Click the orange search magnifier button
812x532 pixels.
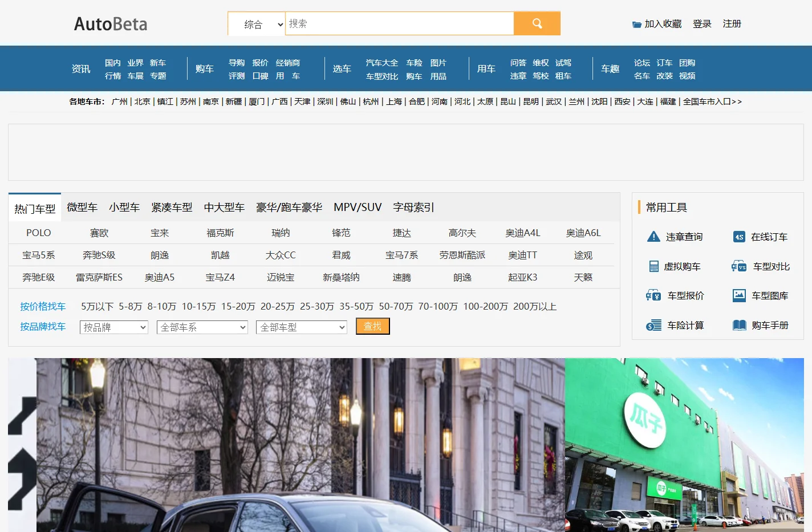[537, 23]
